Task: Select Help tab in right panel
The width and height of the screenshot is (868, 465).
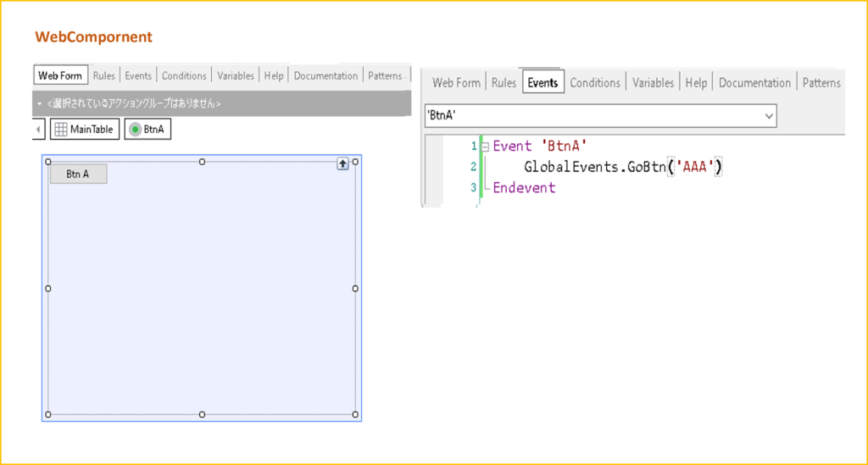Action: 696,82
